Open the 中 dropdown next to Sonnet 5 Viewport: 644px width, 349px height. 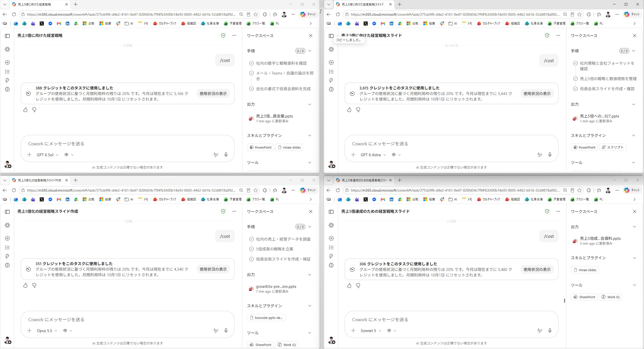tap(391, 331)
